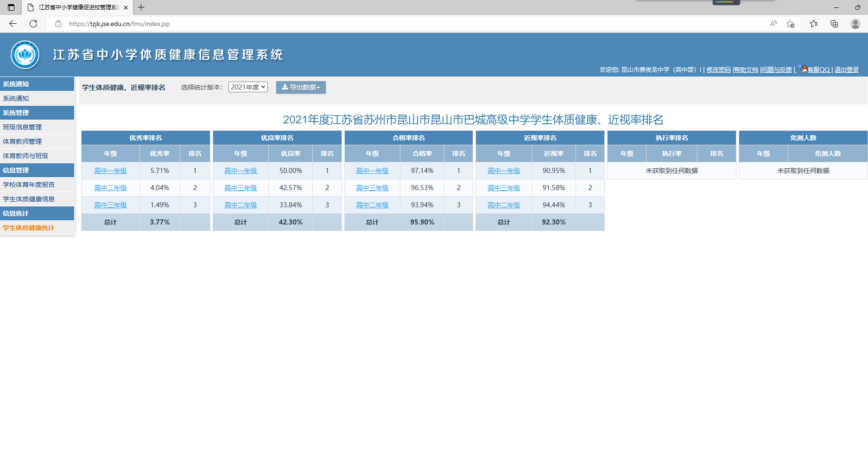Click the 导出数据 export dropdown button
Image resolution: width=868 pixels, height=455 pixels.
[x=301, y=87]
